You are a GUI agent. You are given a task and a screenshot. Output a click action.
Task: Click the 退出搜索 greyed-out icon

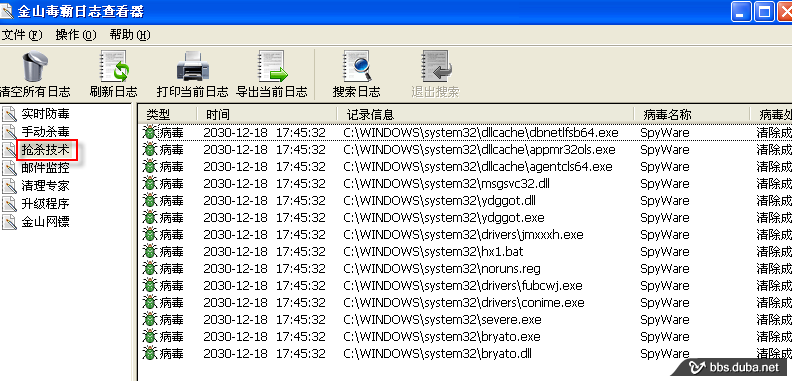435,66
